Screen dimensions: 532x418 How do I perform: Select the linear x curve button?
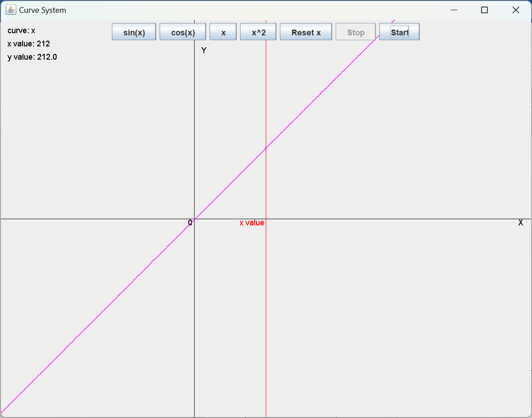(223, 32)
